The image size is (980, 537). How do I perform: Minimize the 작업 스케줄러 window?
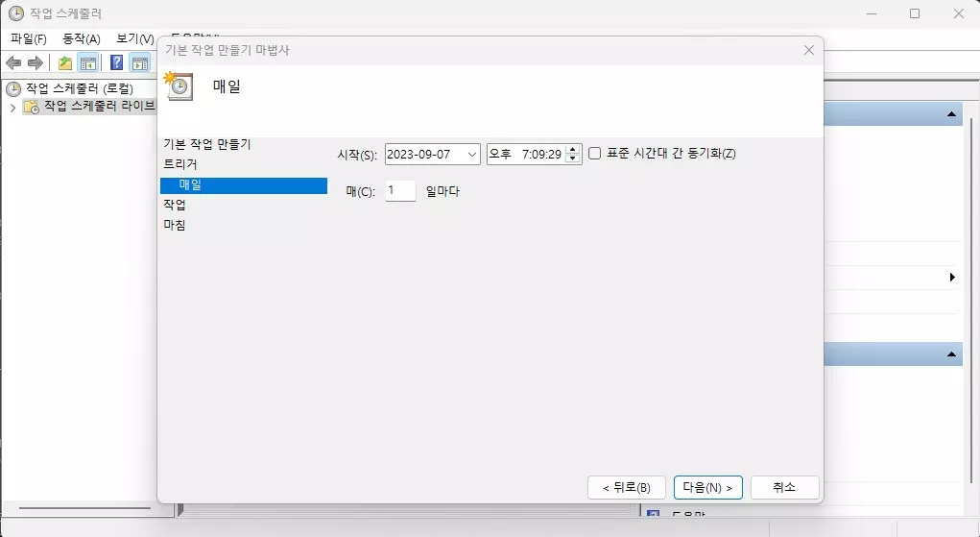872,13
